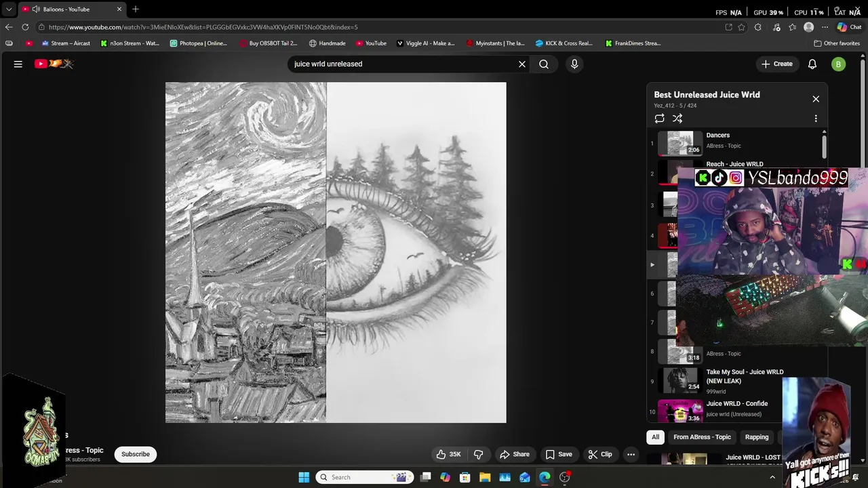Open the YouTube bookmark in favorites bar

click(x=370, y=43)
